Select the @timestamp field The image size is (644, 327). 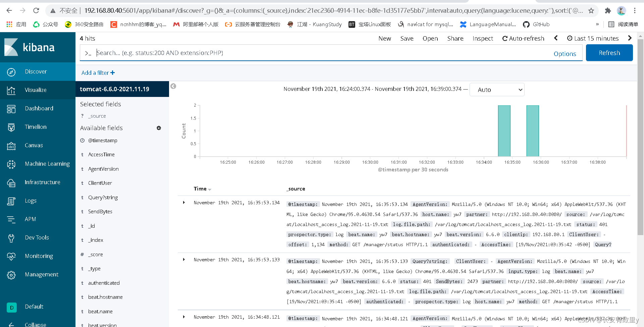[x=103, y=140]
